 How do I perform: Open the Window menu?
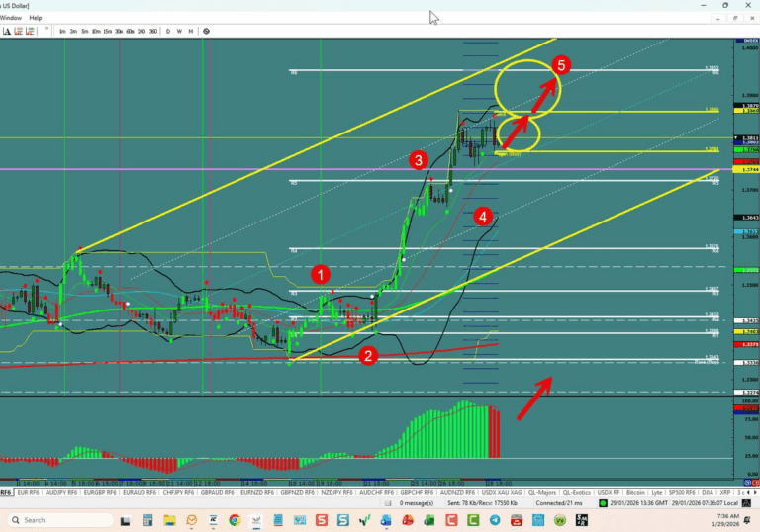(11, 18)
